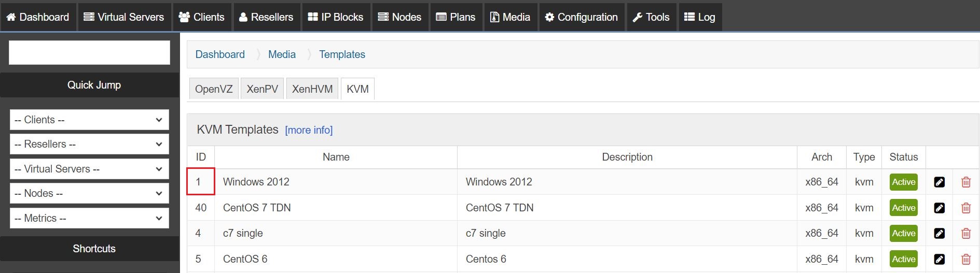Expand the Metrics dropdown

coord(89,218)
